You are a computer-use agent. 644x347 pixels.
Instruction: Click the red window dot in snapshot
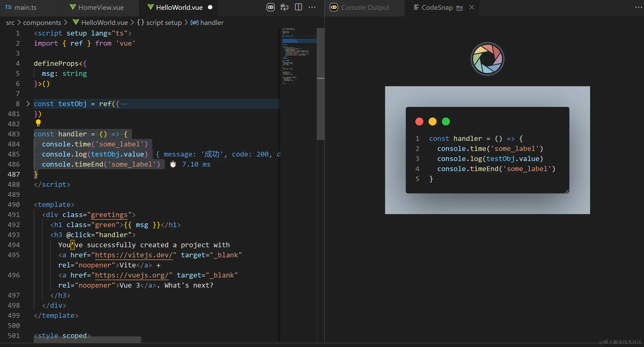tap(419, 122)
